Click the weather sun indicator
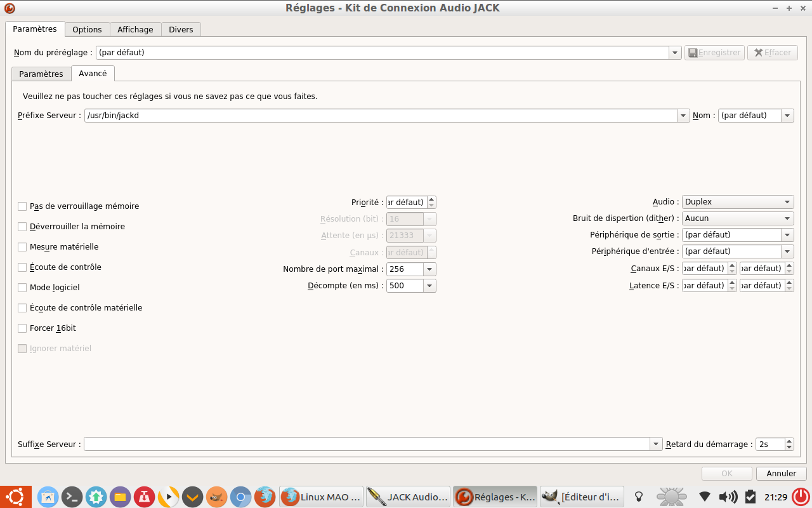The height and width of the screenshot is (508, 812). click(671, 497)
